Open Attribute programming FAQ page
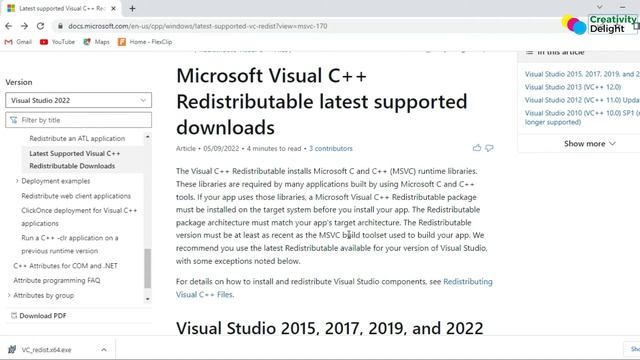640x360 pixels. (x=57, y=280)
